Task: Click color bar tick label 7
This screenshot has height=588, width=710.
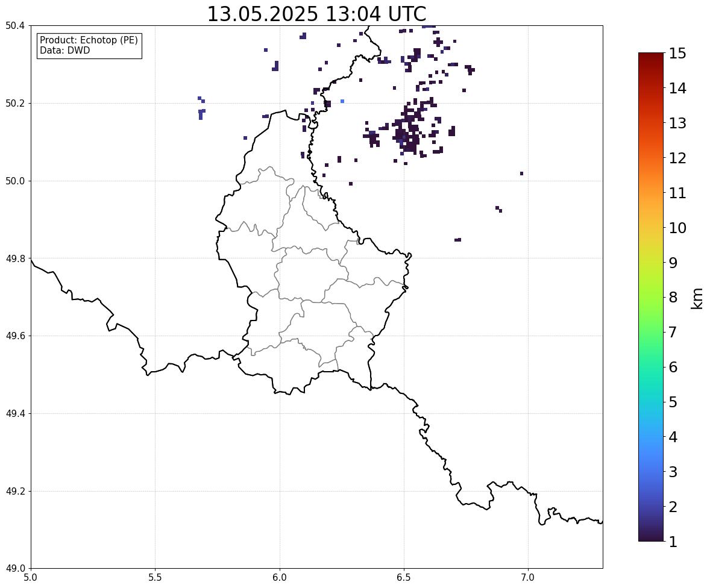Action: coord(673,332)
